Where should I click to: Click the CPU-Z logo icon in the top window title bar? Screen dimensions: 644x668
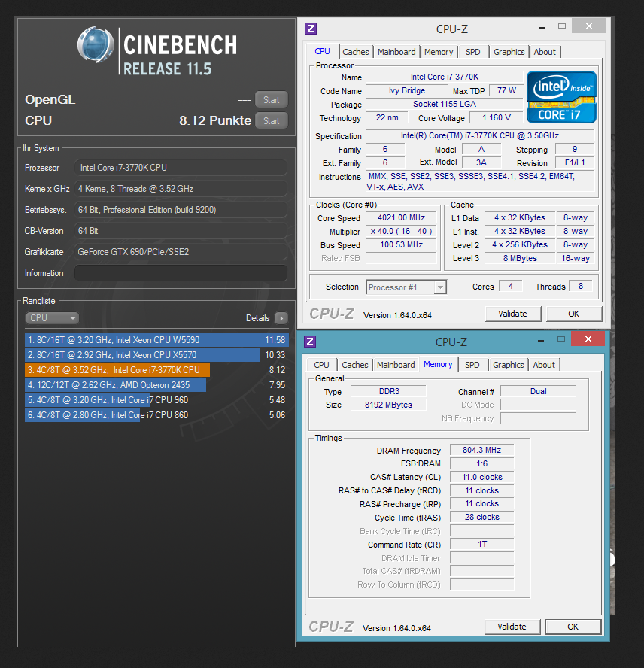(x=311, y=29)
